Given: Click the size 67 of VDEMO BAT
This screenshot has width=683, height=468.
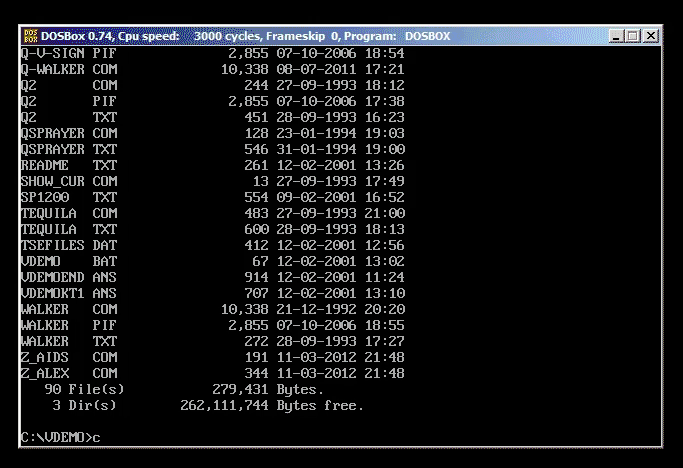Looking at the screenshot, I should [260, 261].
